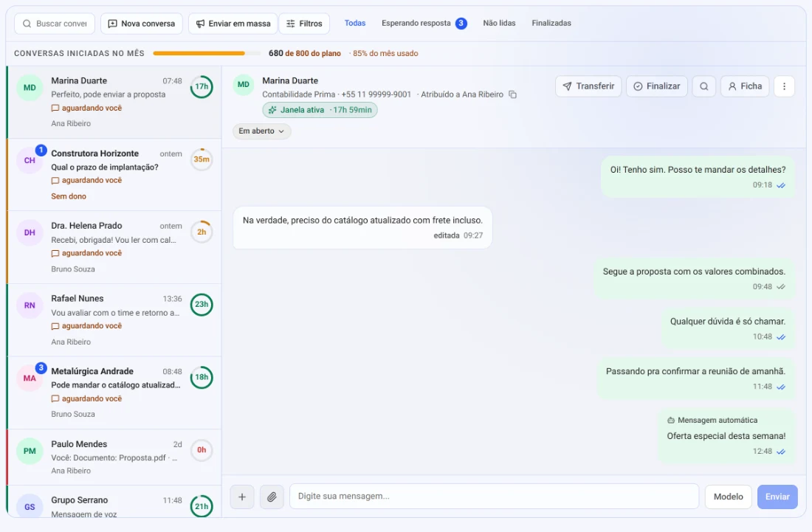Click the Janela ativa 17h 59min badge

(x=320, y=110)
